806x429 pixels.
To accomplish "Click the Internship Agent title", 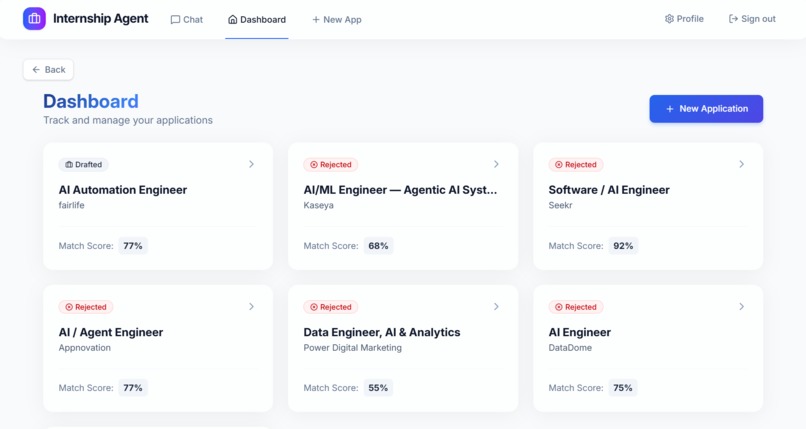I will (101, 18).
